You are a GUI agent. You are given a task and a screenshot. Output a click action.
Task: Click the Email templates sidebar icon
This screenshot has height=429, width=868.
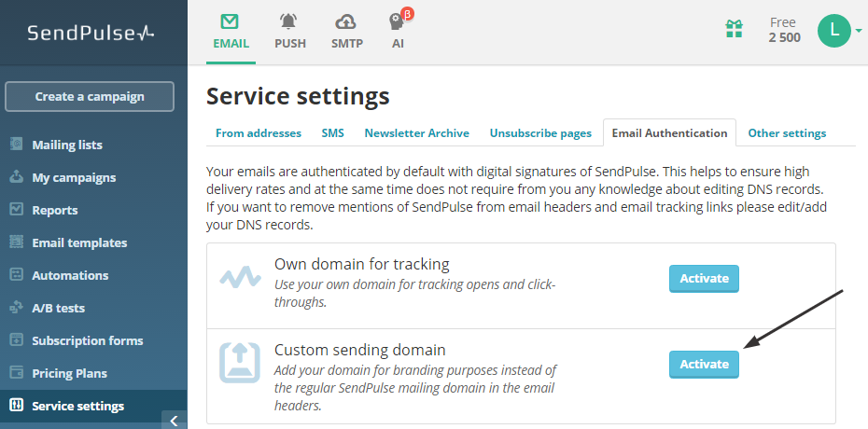click(x=17, y=242)
